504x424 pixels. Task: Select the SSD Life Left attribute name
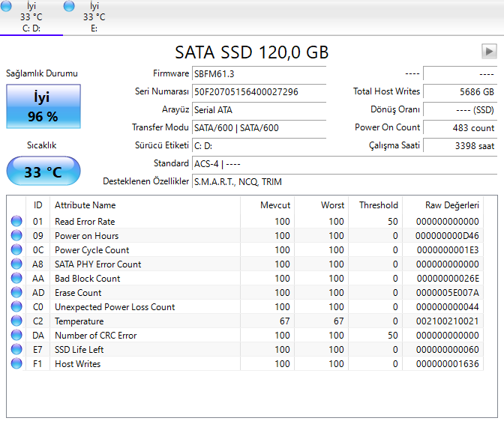tap(79, 350)
